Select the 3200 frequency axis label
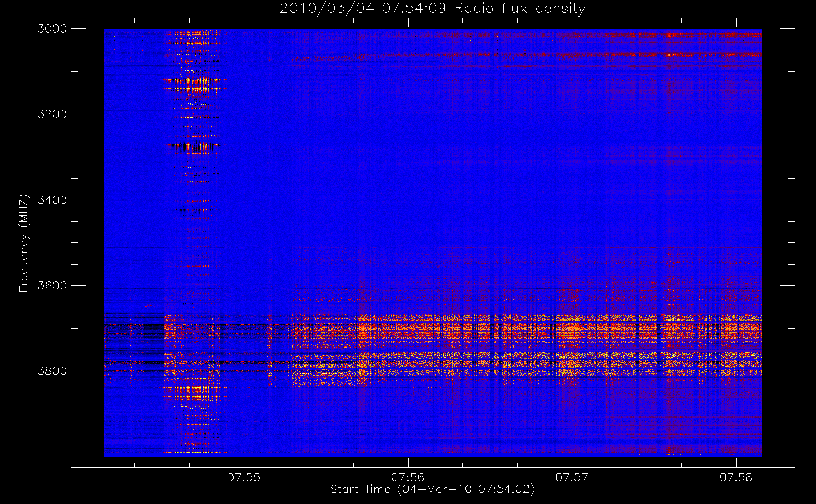 (52, 114)
